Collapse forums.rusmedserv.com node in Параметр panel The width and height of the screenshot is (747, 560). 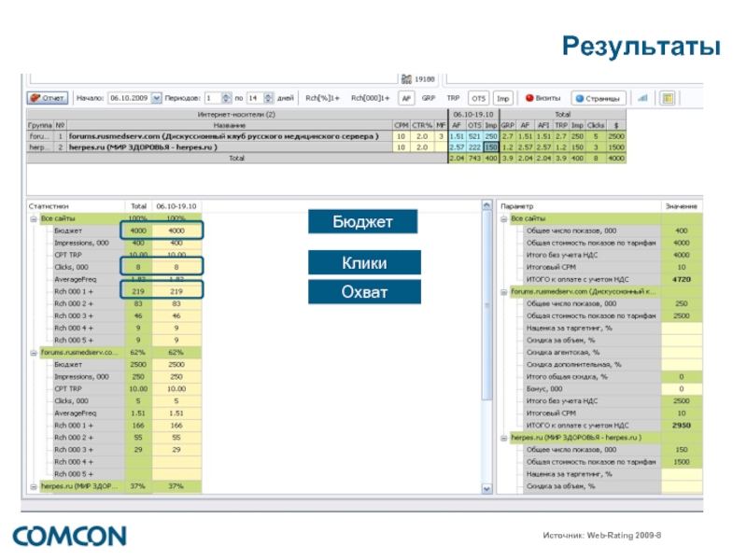tap(503, 292)
